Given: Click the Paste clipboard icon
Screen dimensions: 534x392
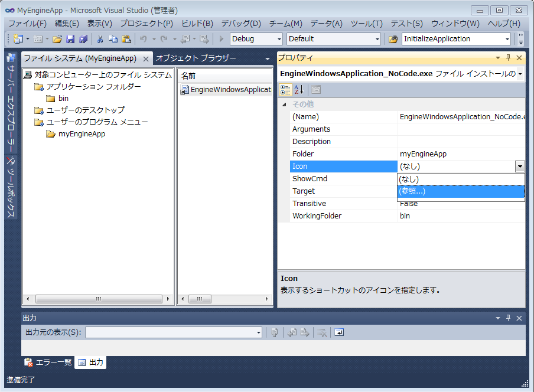Looking at the screenshot, I should (x=126, y=39).
